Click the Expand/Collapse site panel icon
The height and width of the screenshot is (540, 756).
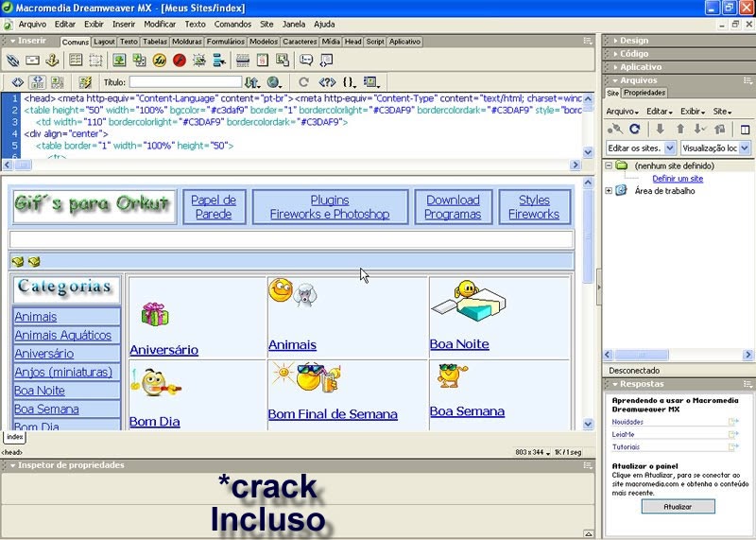745,130
